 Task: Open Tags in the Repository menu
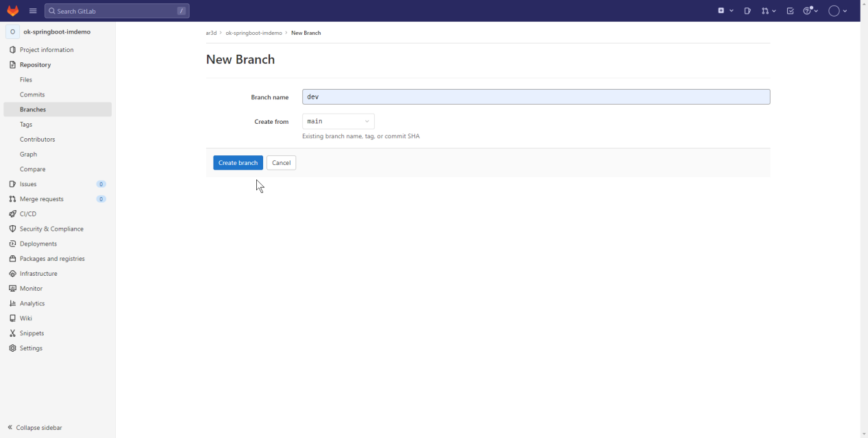[26, 125]
